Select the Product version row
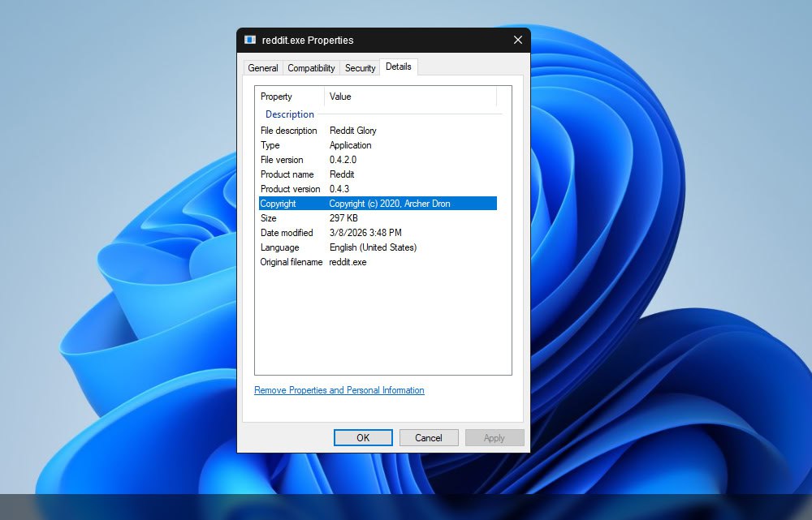This screenshot has height=520, width=812. point(378,189)
